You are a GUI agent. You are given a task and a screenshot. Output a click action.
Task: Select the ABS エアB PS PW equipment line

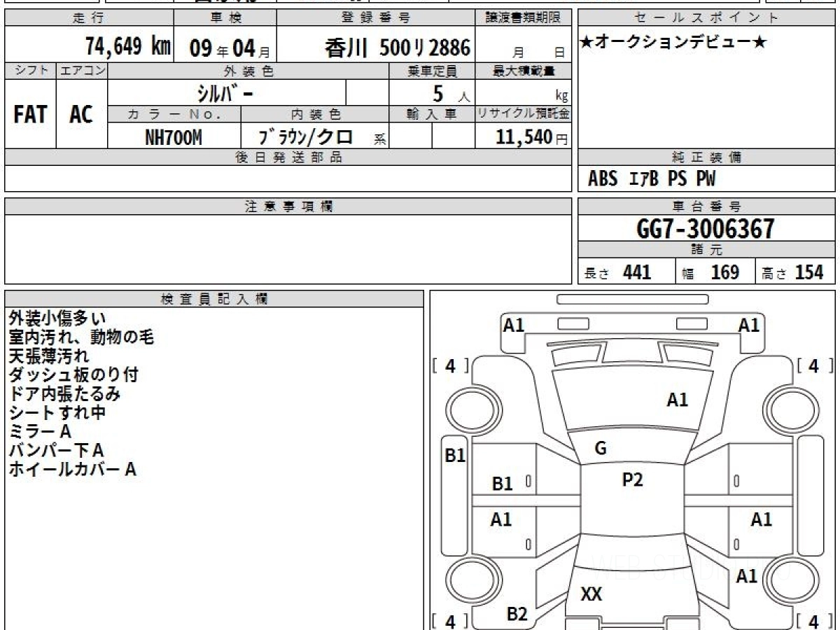[652, 179]
